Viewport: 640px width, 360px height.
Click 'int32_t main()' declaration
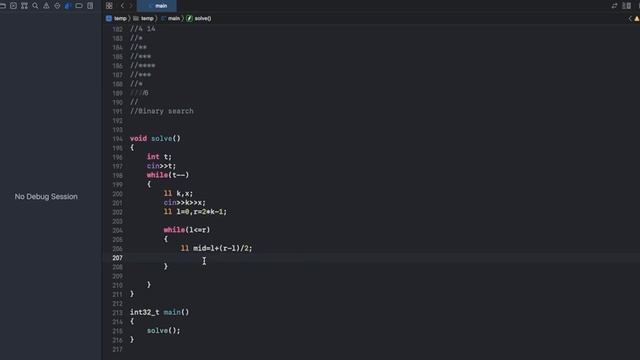160,312
